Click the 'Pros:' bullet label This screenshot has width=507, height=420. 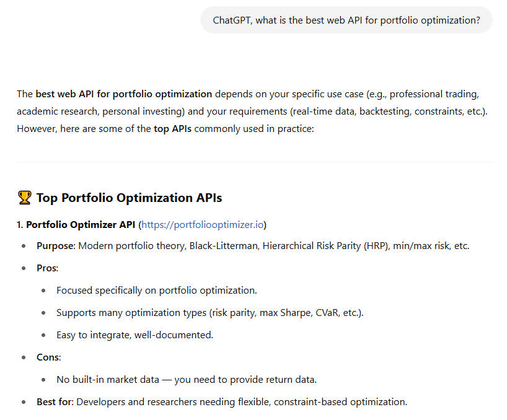point(47,268)
